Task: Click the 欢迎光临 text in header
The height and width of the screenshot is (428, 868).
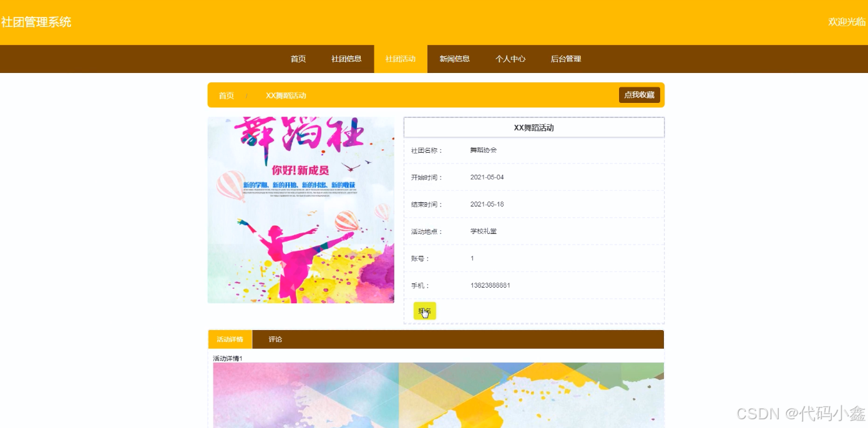Action: point(847,22)
